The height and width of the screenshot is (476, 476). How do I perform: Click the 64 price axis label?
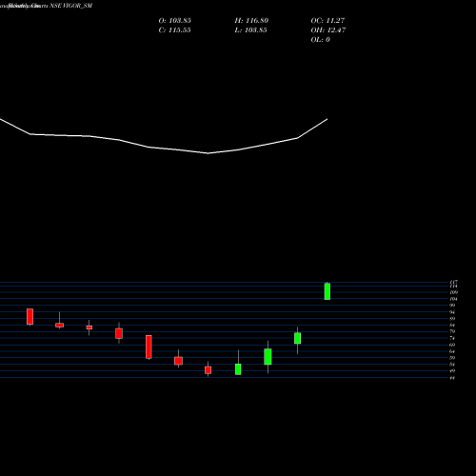452,351
